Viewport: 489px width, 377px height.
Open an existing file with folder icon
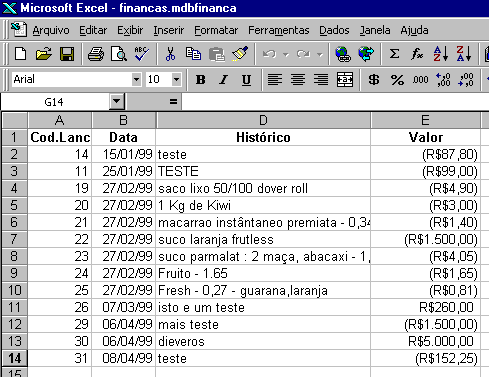pyautogui.click(x=43, y=54)
